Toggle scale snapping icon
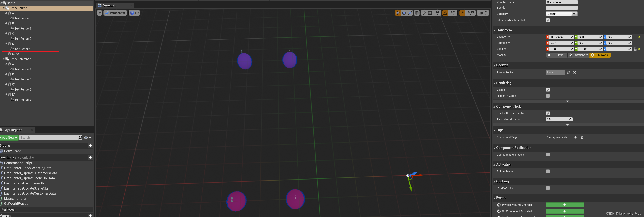The image size is (644, 217). click(462, 13)
